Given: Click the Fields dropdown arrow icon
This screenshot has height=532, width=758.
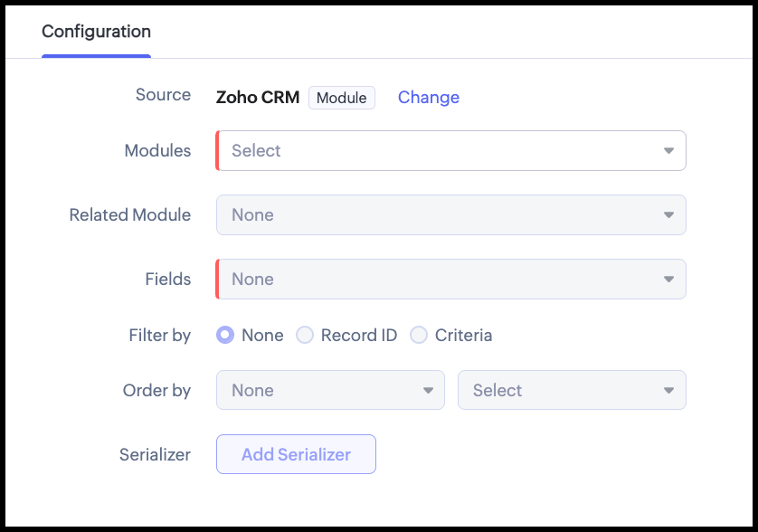Looking at the screenshot, I should click(x=668, y=280).
